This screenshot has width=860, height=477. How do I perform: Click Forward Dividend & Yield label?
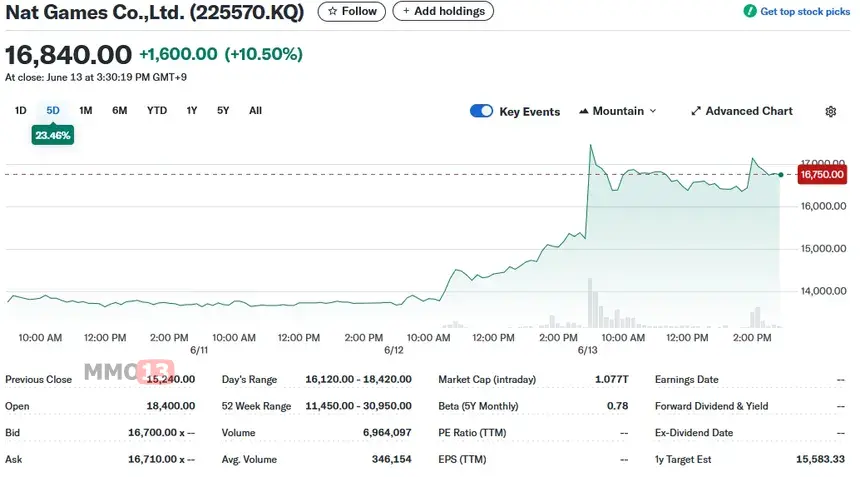711,406
